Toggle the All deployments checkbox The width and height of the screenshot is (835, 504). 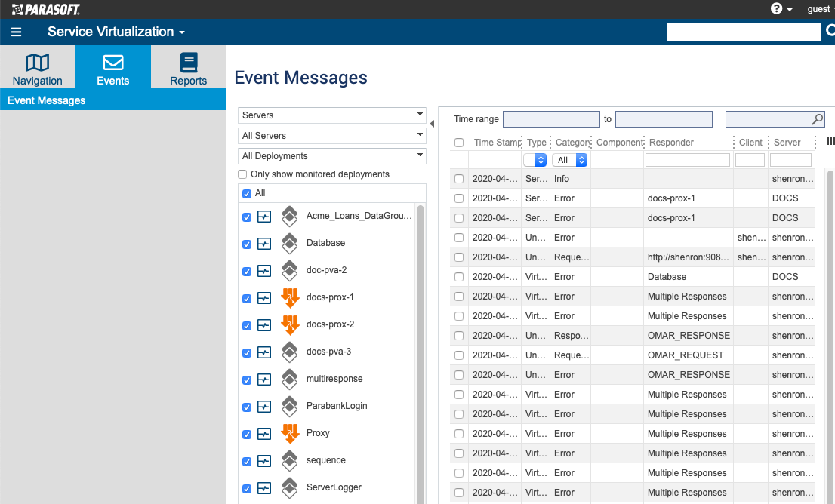point(247,194)
